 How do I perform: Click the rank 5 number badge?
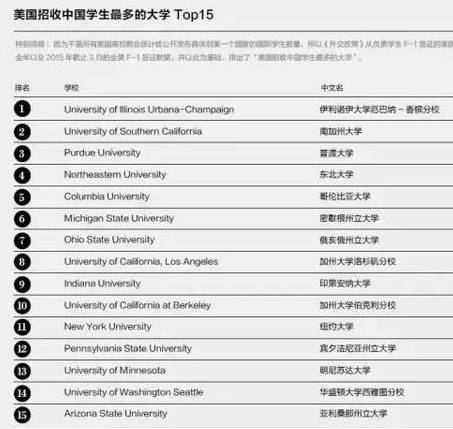tap(22, 197)
